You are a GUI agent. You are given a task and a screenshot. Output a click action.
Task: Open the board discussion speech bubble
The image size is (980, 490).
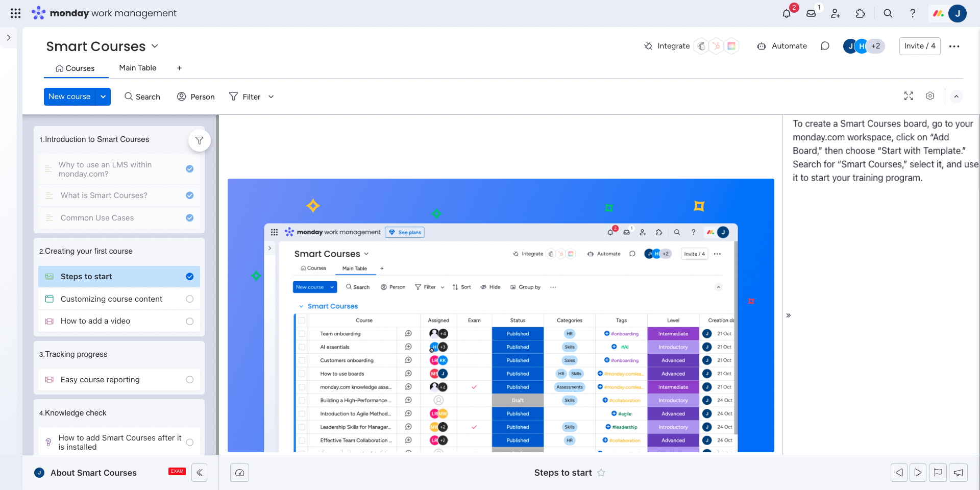click(825, 46)
